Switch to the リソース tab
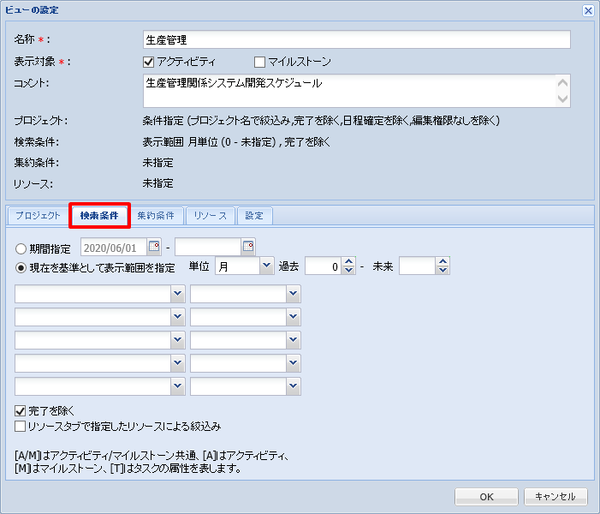Screen dimensions: 600x514 coord(210,216)
